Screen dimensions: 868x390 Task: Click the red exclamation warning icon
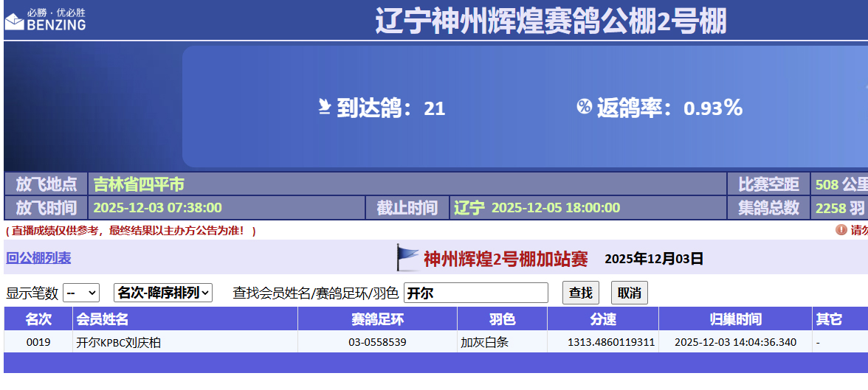point(841,230)
